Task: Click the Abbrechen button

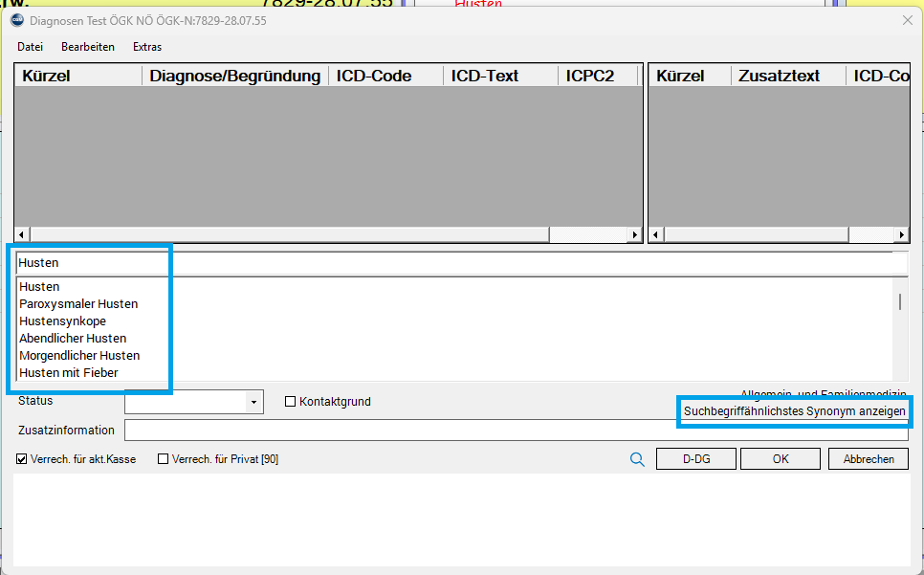Action: (869, 459)
